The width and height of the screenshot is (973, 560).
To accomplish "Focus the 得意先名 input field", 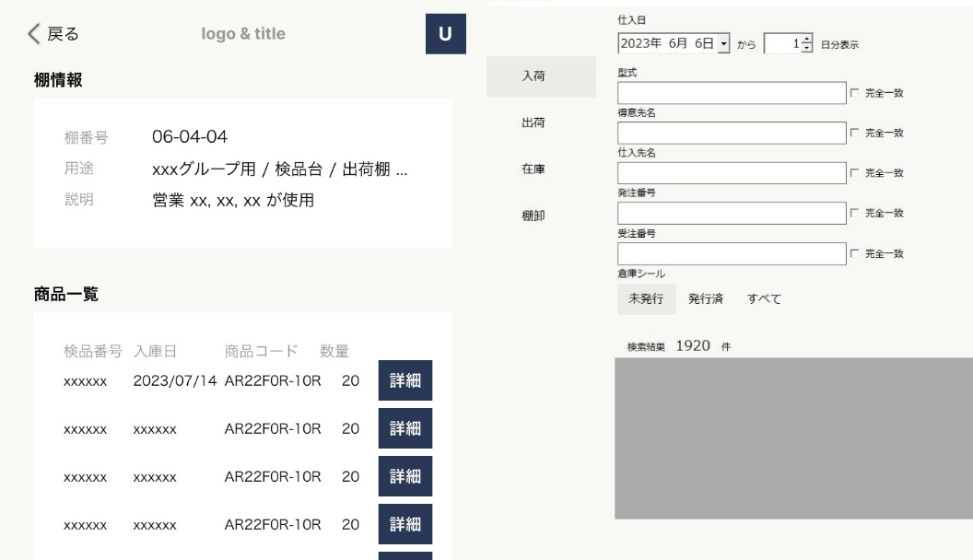I will coord(732,133).
